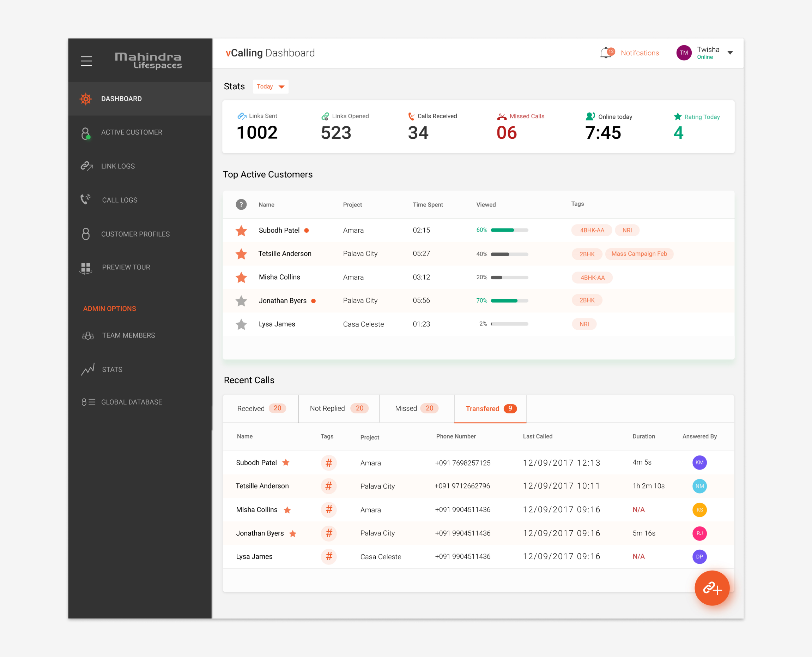Screen dimensions: 812x657
Task: Click the Notifications link
Action: click(x=640, y=53)
